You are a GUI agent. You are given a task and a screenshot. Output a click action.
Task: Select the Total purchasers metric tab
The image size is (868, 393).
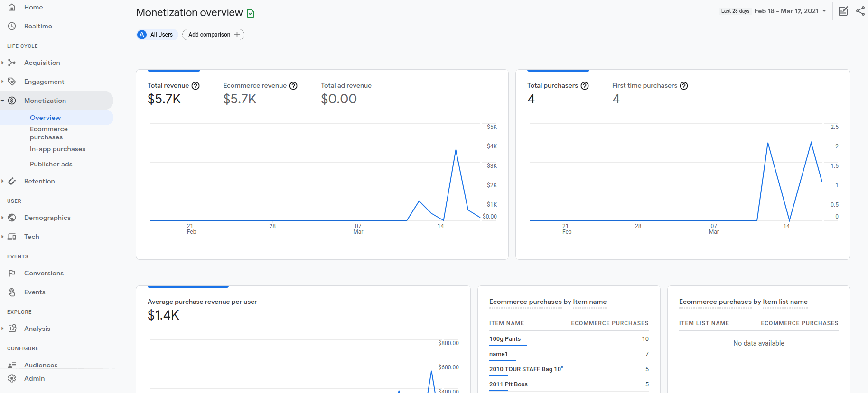558,93
